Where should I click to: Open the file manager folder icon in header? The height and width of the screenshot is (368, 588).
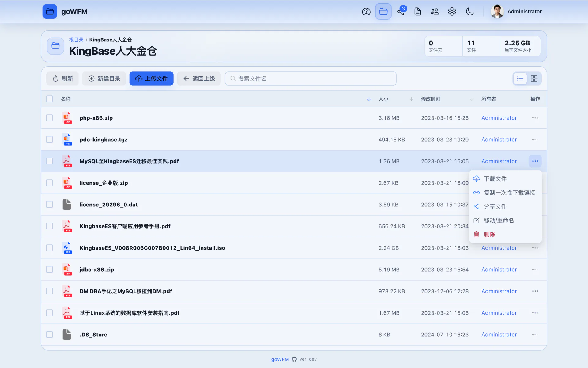coord(383,12)
